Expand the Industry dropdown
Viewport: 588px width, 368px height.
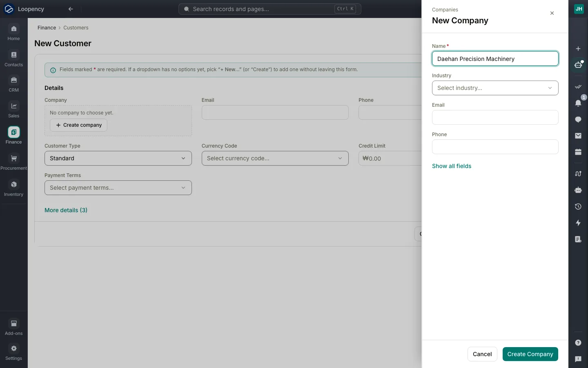(x=495, y=88)
